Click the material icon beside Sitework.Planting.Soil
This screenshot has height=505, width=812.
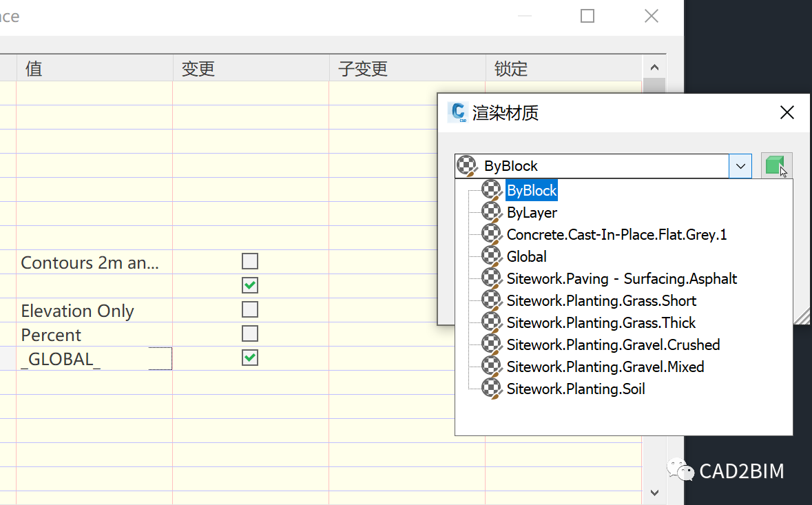[x=492, y=389]
